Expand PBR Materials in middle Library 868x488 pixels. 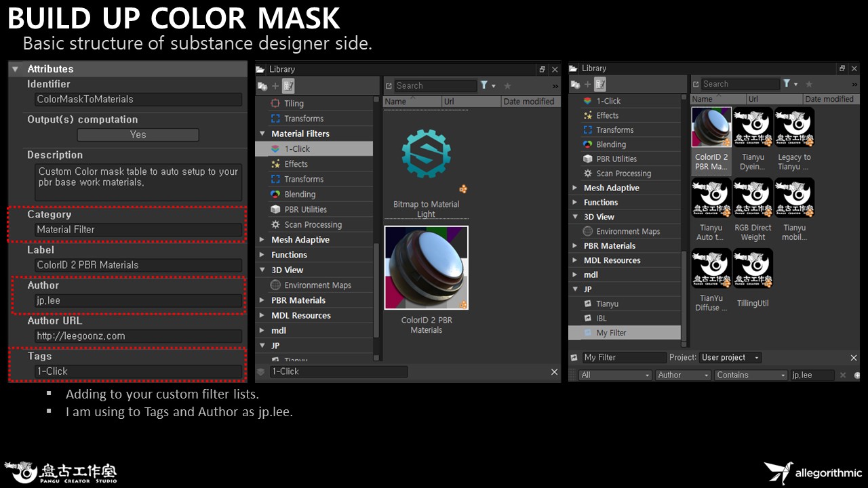point(262,300)
